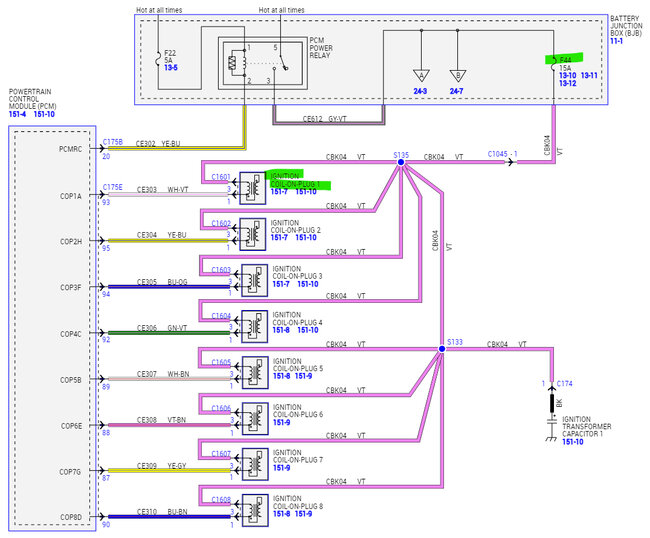The image size is (650, 538).
Task: Open link 151-9 under Coil-On-Plug 7
Action: (281, 468)
